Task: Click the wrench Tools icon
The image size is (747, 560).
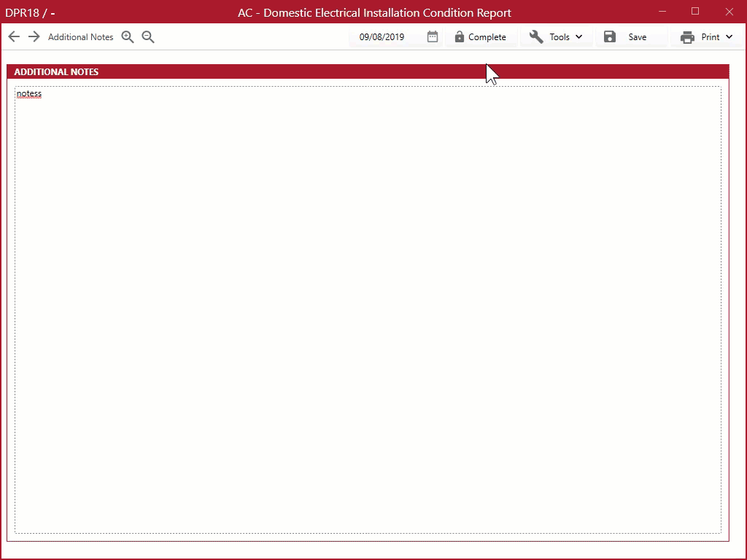Action: point(536,36)
